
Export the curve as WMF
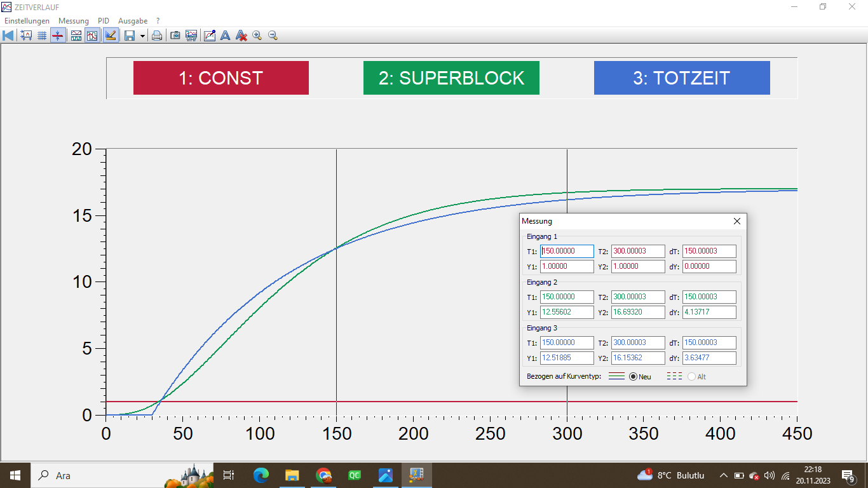(191, 36)
